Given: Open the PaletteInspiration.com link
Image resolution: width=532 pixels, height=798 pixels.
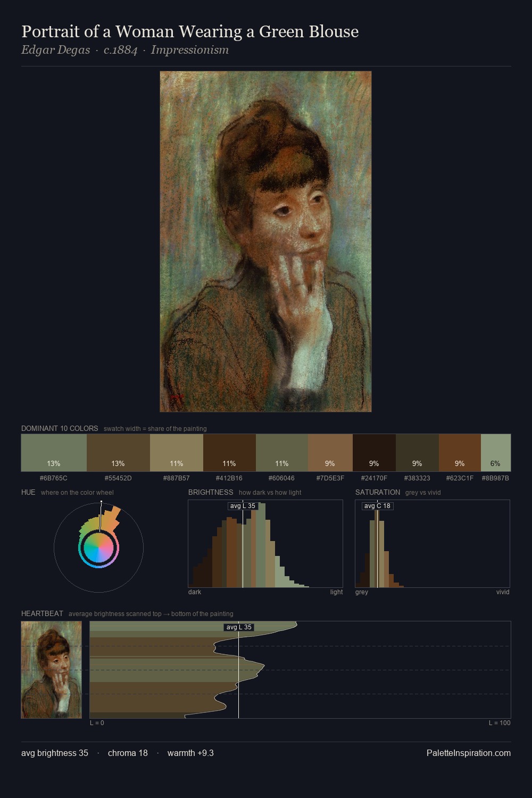Looking at the screenshot, I should [x=469, y=753].
